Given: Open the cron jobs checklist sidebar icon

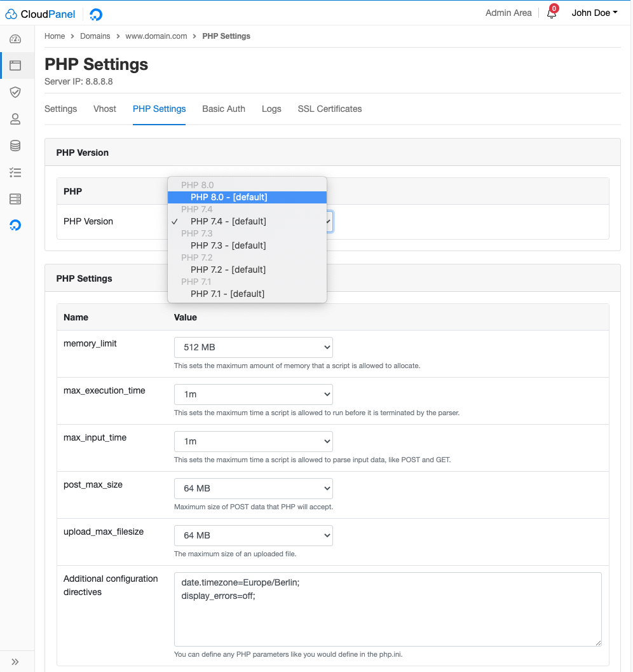Looking at the screenshot, I should pyautogui.click(x=15, y=172).
